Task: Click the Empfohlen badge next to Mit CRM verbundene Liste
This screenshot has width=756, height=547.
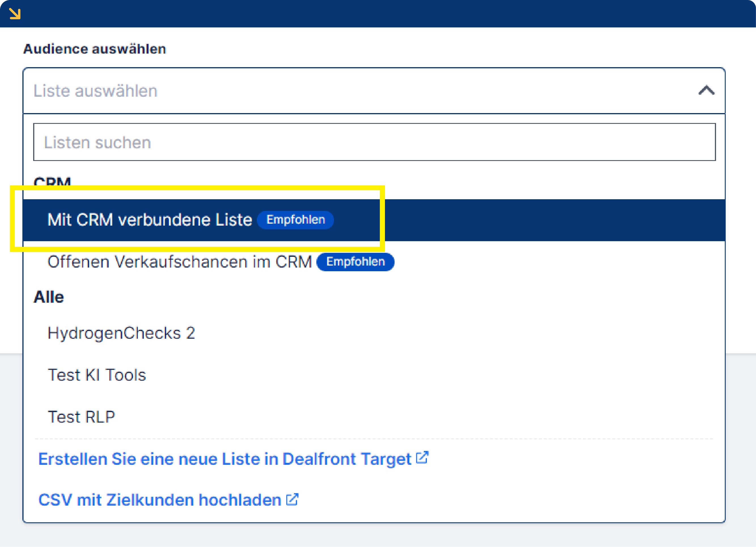Action: [295, 220]
